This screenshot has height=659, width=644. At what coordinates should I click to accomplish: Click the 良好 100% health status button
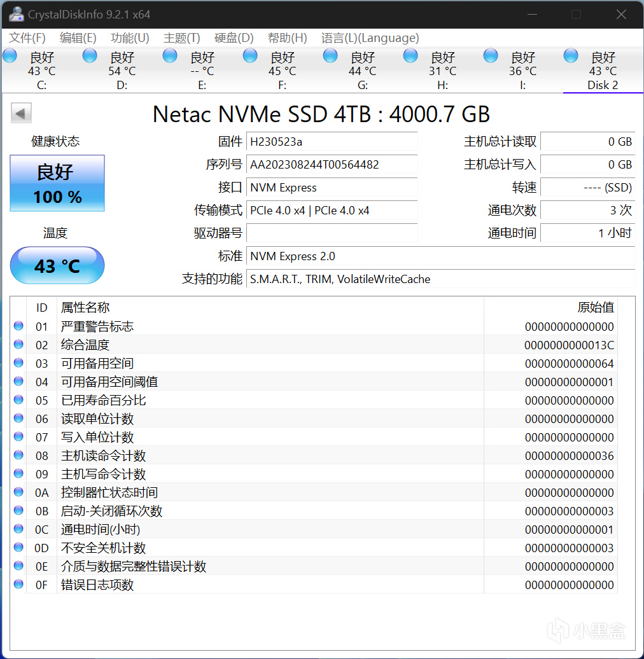pos(57,183)
